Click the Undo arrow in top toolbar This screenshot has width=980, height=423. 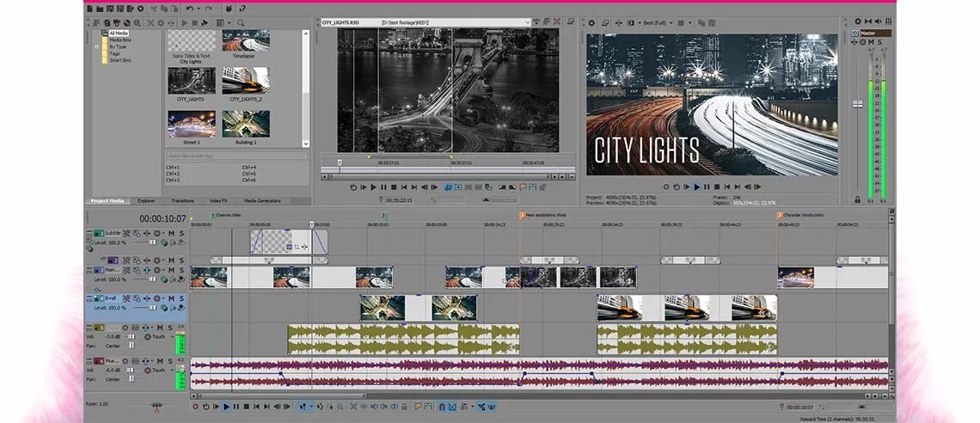tap(189, 9)
